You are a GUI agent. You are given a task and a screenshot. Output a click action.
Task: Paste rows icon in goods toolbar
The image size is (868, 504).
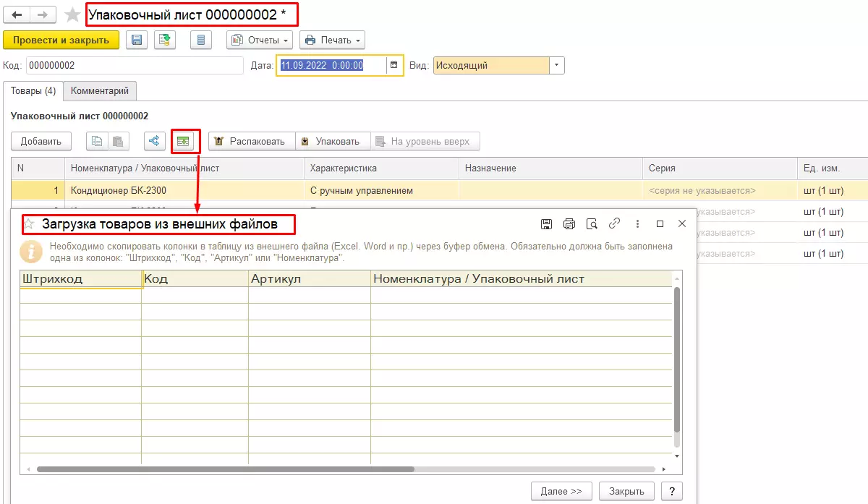[119, 141]
